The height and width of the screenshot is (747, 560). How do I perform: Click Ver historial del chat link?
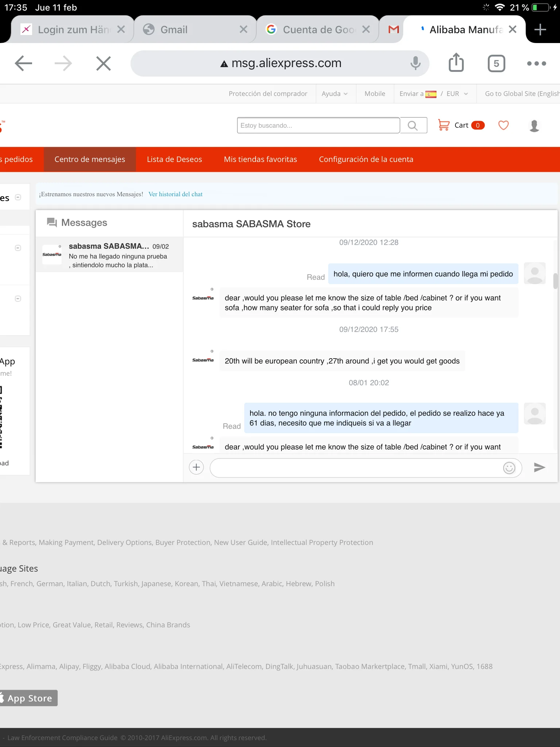coord(175,194)
